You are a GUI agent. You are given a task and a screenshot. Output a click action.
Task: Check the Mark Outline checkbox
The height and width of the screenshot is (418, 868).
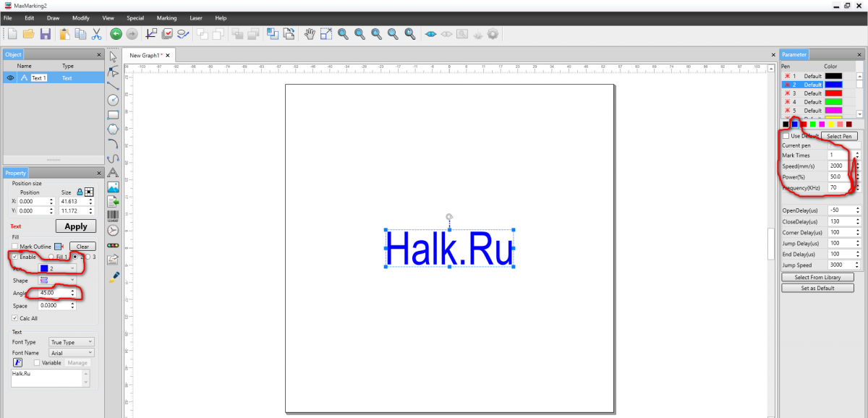click(15, 247)
